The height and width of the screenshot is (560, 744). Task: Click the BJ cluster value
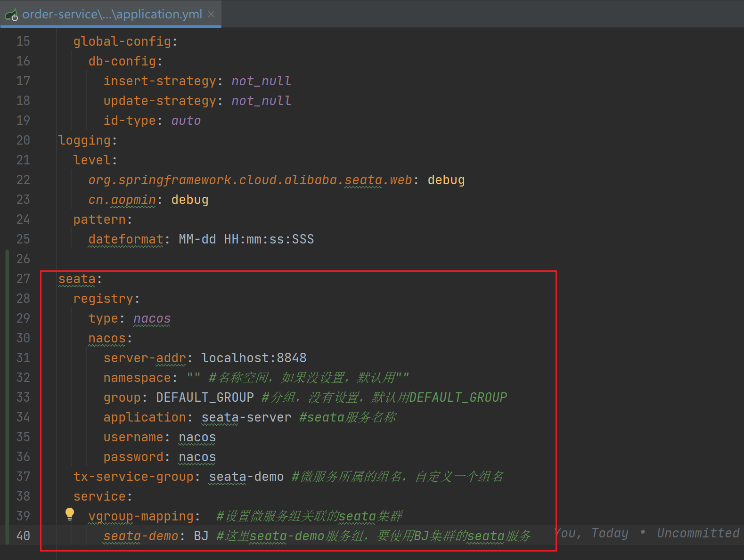tap(201, 536)
